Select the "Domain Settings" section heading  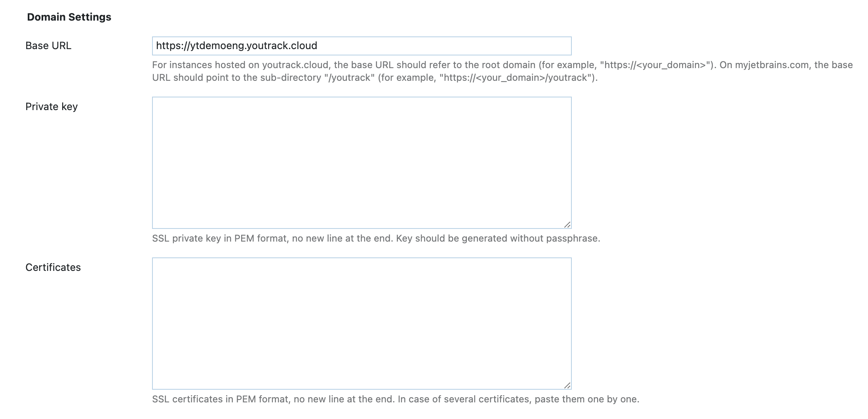pyautogui.click(x=69, y=17)
